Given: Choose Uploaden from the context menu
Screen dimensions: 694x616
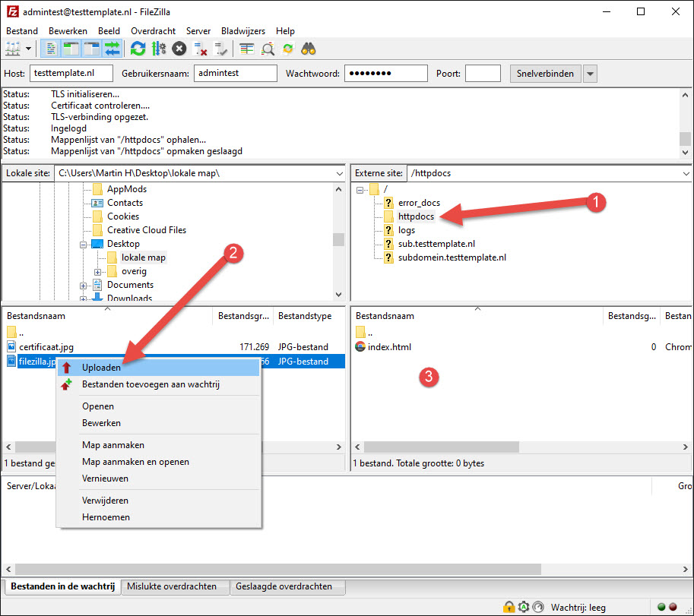Looking at the screenshot, I should point(158,368).
